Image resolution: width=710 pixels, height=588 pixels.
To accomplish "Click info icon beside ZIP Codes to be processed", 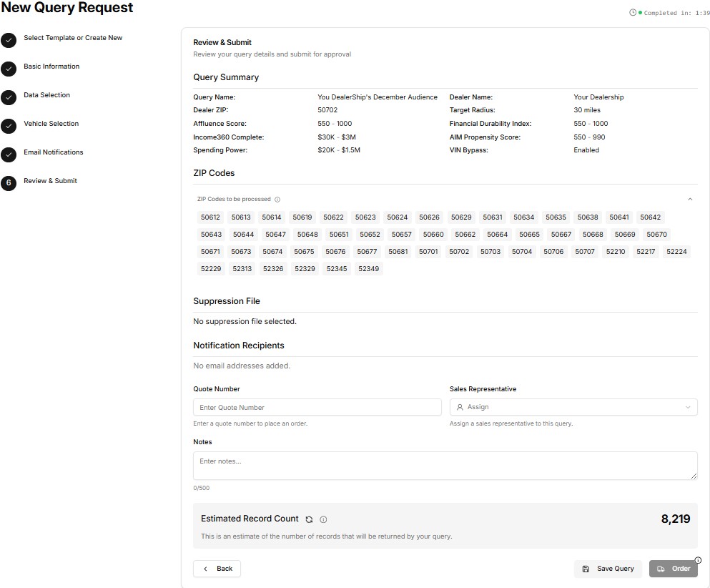I will (x=277, y=200).
